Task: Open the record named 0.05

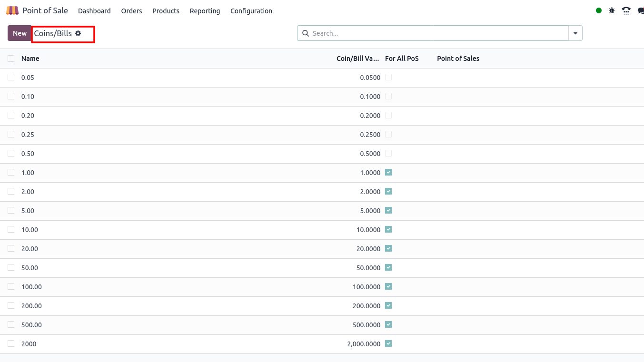Action: pos(28,78)
